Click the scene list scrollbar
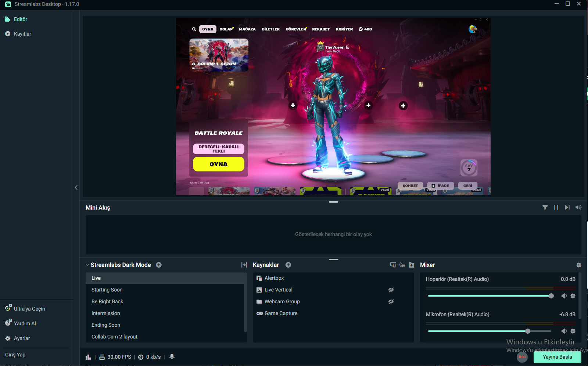Screen dimensions: 588x366 click(x=245, y=302)
